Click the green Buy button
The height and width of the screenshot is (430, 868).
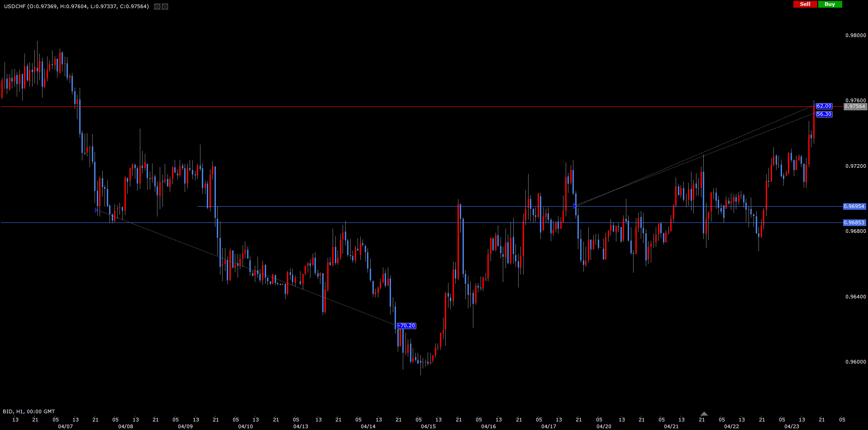[830, 4]
